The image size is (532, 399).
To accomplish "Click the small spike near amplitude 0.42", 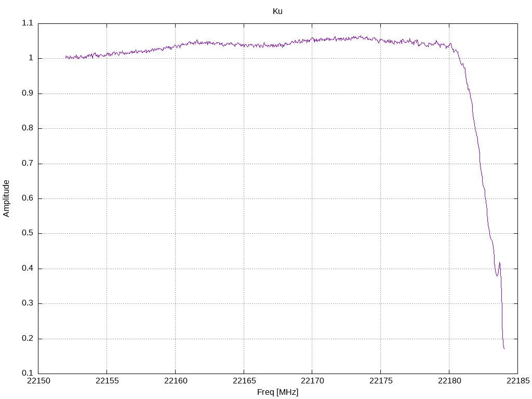I will (x=499, y=263).
